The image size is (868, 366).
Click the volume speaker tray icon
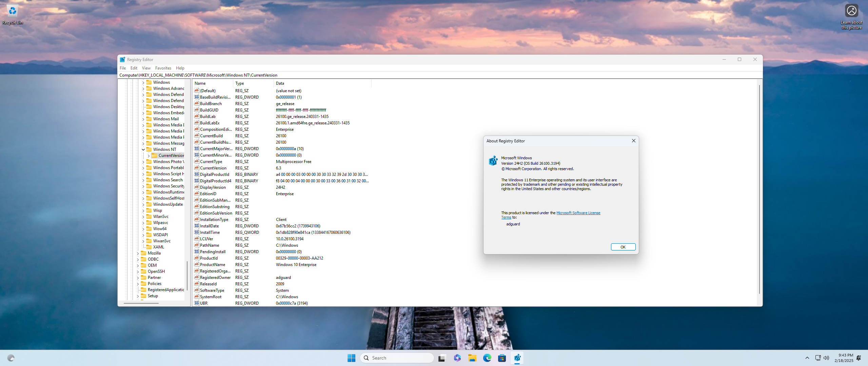coord(826,358)
